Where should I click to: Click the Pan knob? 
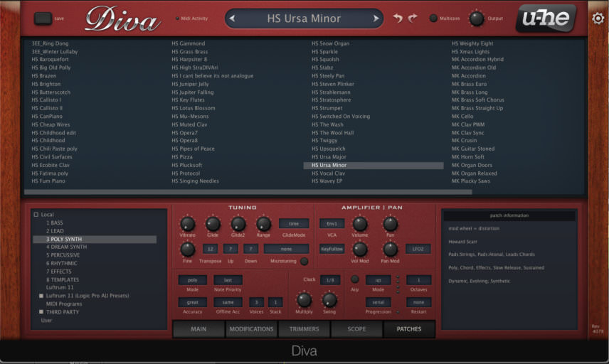(x=391, y=224)
